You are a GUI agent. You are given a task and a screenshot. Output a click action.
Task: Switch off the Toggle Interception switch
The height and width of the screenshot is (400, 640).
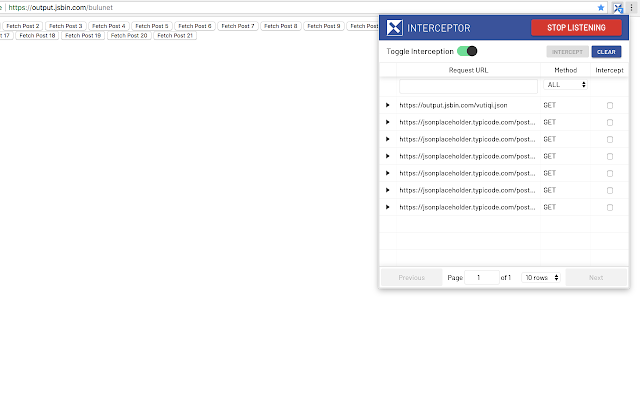click(467, 51)
